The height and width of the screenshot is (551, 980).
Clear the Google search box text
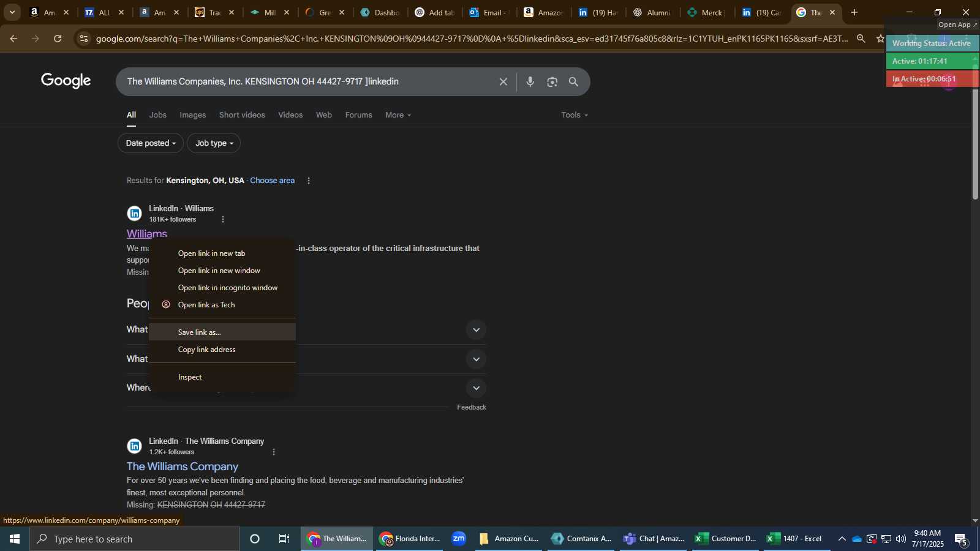[x=503, y=81]
